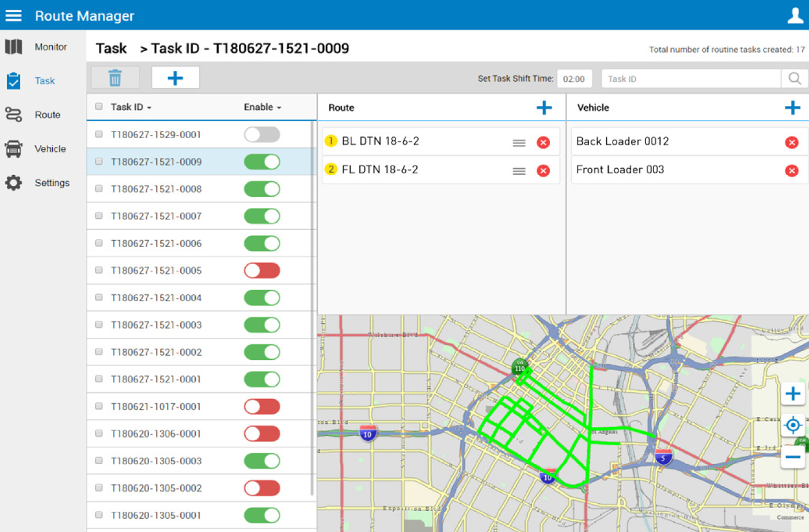Toggle the switch for task T180627-1521-0005
809x532 pixels.
(x=262, y=271)
